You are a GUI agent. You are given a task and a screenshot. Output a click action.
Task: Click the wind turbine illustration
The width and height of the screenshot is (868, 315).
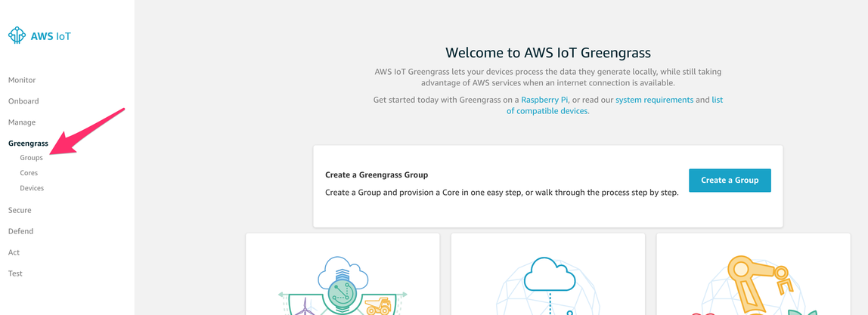[x=304, y=307]
